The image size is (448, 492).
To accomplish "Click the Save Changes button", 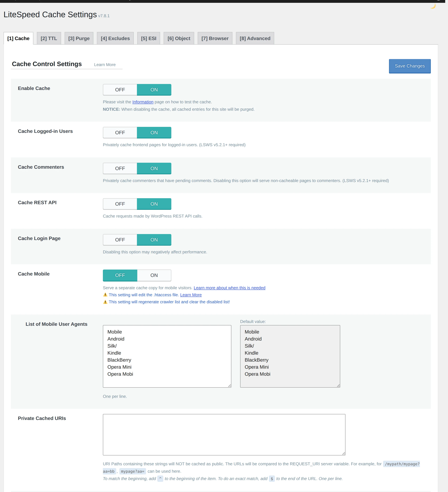I will coord(410,66).
